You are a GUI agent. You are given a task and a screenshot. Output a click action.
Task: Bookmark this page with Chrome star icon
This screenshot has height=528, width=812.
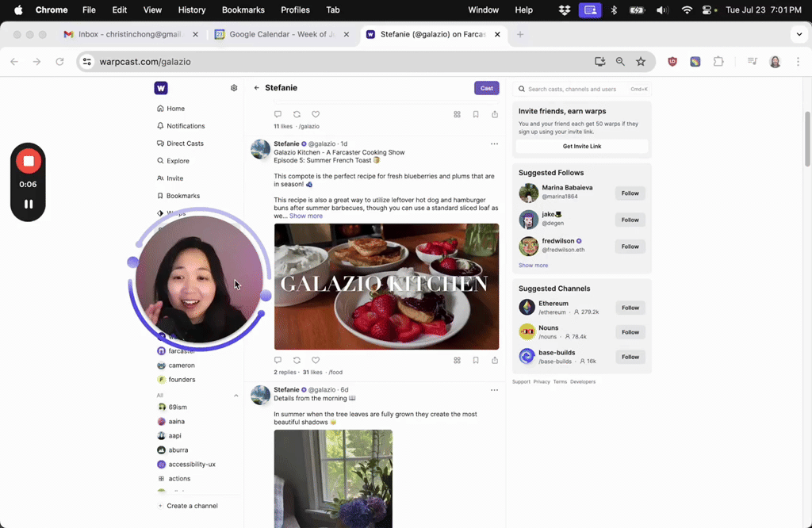[641, 62]
